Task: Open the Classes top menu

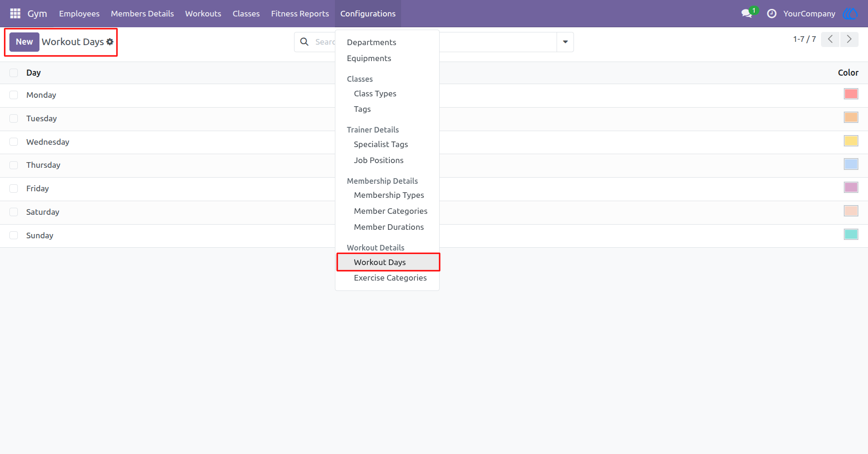Action: [246, 14]
